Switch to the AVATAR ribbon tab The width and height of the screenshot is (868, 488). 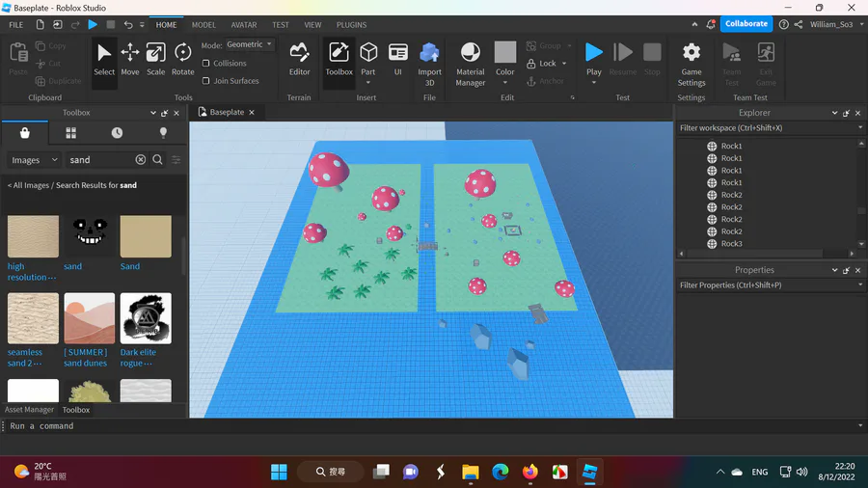pos(244,25)
